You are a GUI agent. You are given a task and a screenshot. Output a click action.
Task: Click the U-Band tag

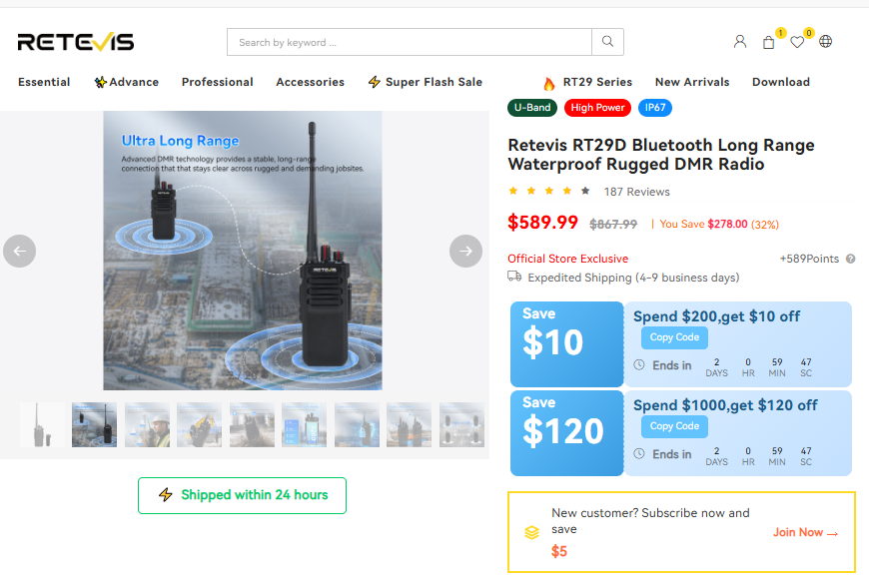pyautogui.click(x=532, y=108)
